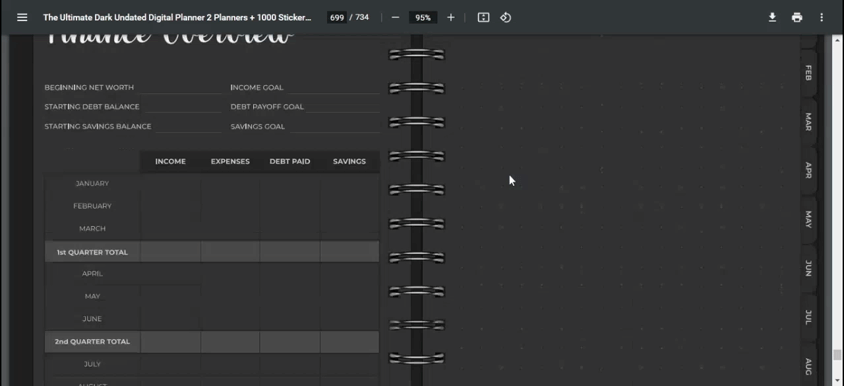The image size is (844, 386).
Task: Open the AUG month tab
Action: (808, 366)
